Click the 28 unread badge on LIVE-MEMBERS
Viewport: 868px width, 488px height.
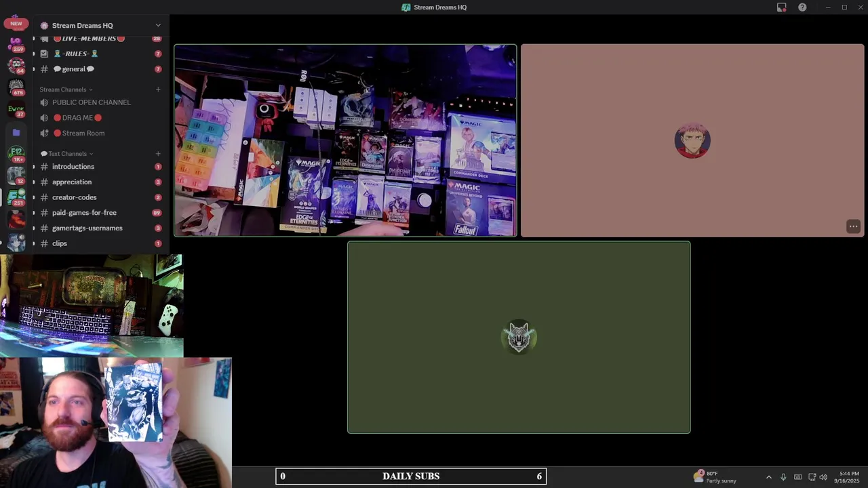click(x=157, y=39)
